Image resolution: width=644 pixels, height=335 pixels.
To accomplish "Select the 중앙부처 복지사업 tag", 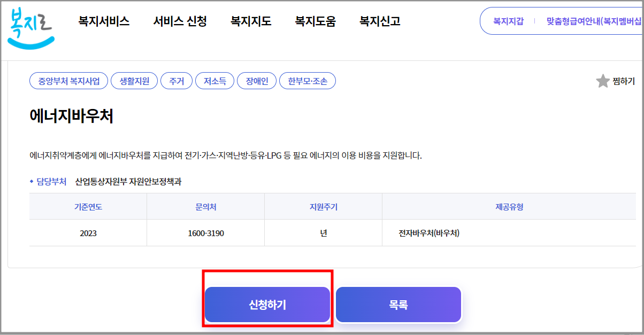I will pos(68,81).
